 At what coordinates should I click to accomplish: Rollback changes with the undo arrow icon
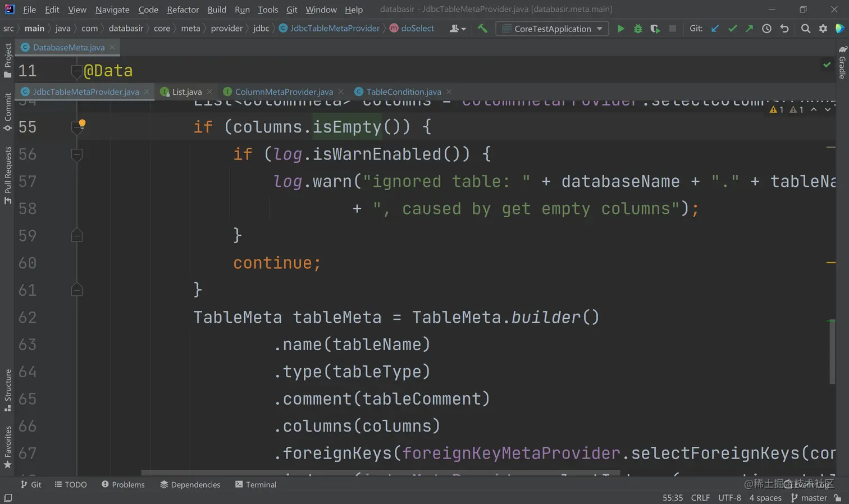click(x=784, y=29)
